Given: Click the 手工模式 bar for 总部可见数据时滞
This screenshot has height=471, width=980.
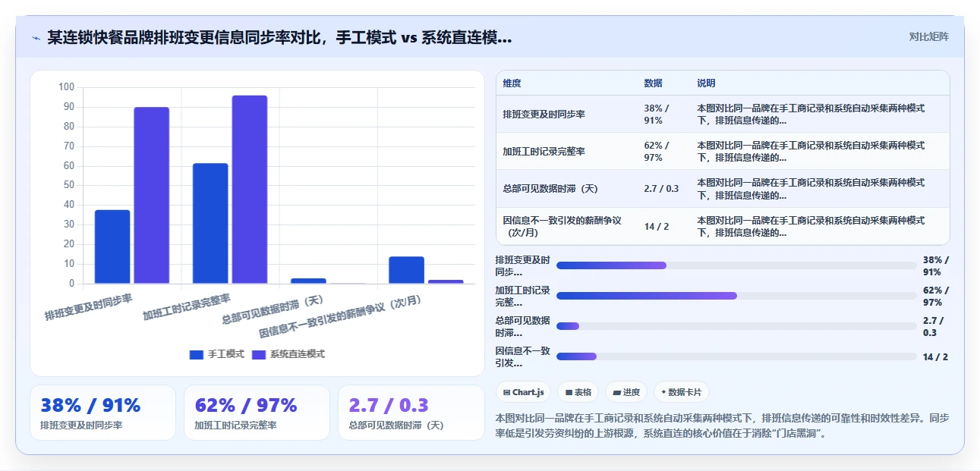Looking at the screenshot, I should [308, 281].
